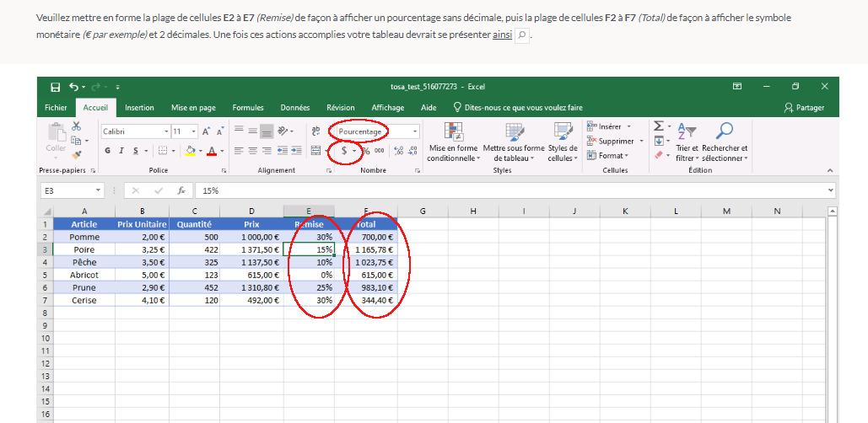Click the accounting number format $ icon
The width and height of the screenshot is (868, 423).
click(343, 150)
